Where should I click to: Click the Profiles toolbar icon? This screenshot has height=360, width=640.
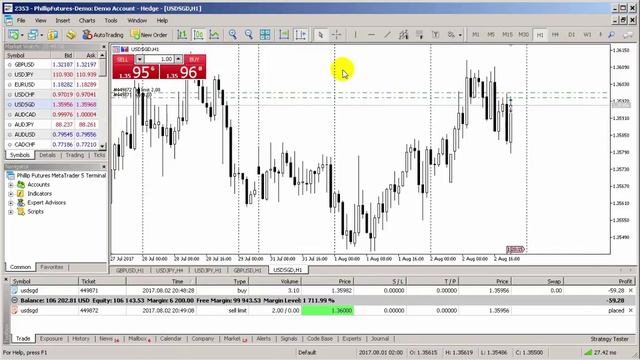[32, 35]
